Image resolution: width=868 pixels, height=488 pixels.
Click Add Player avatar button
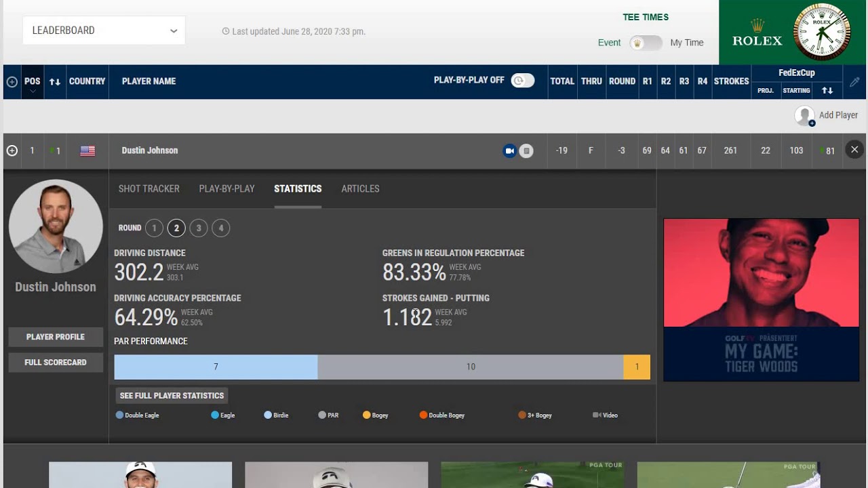[805, 116]
